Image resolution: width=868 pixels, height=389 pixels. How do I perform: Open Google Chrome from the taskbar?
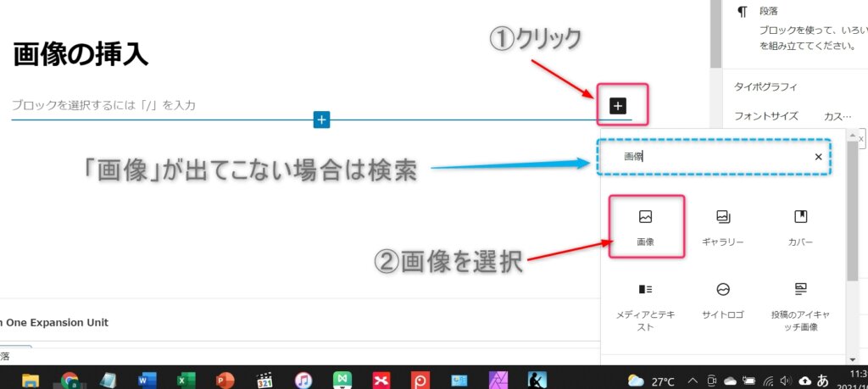click(x=70, y=381)
